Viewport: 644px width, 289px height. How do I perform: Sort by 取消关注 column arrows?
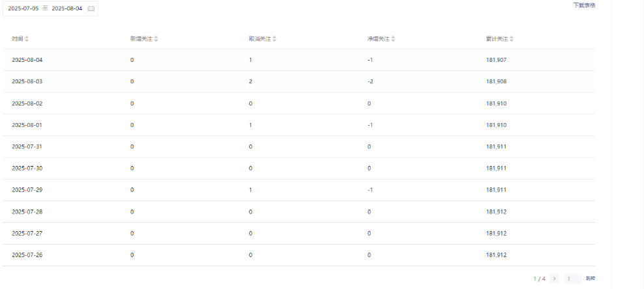(275, 39)
